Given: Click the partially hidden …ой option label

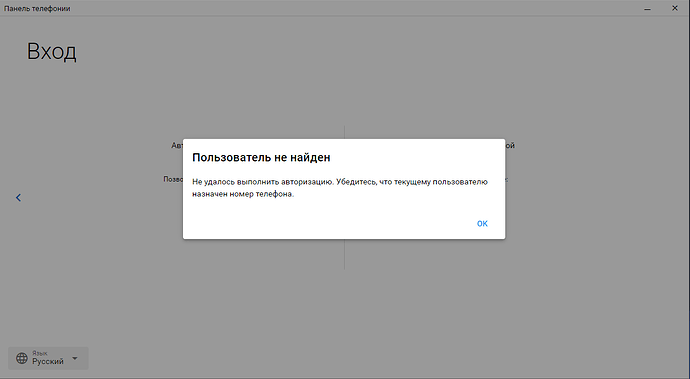Looking at the screenshot, I should 510,145.
